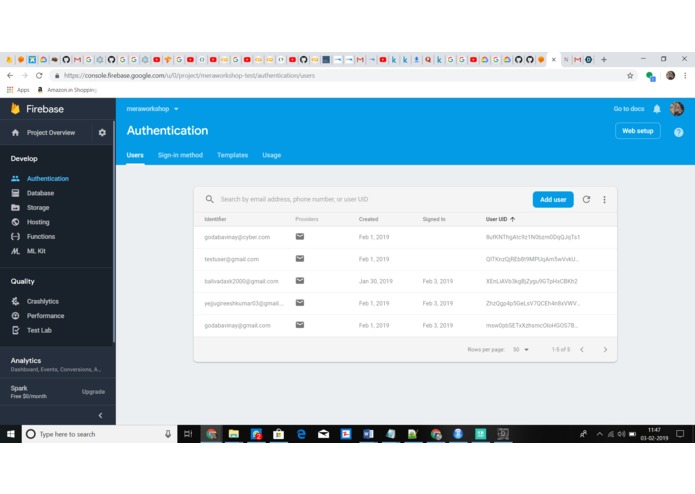Screen dimensions: 695x494
Task: Switch to the Users tab
Action: (x=135, y=155)
